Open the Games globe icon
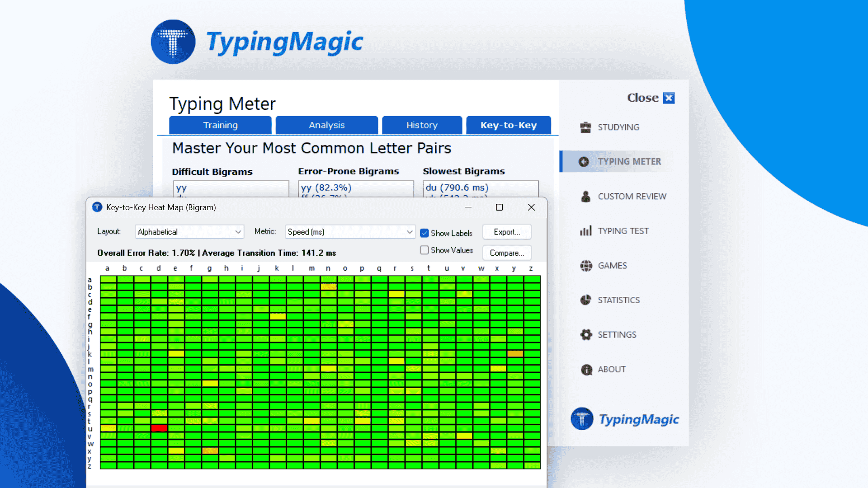Image resolution: width=868 pixels, height=488 pixels. click(586, 266)
